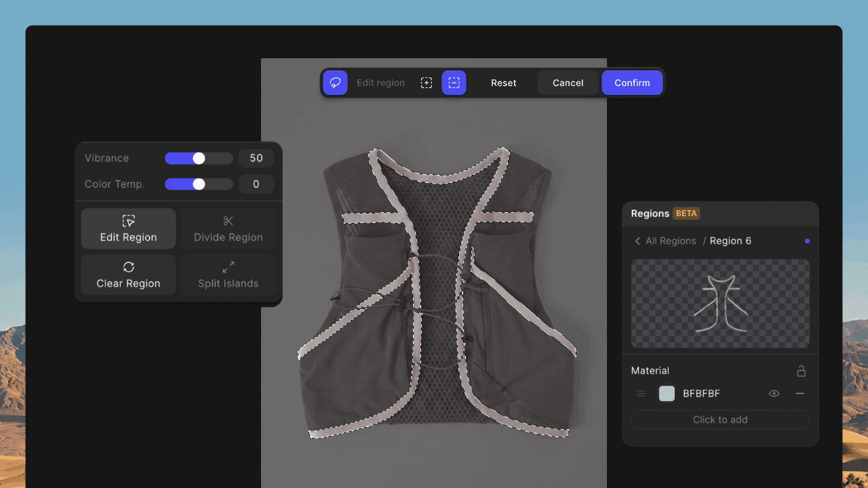
Task: Choose the add-to-selection marquee icon
Action: tap(427, 83)
